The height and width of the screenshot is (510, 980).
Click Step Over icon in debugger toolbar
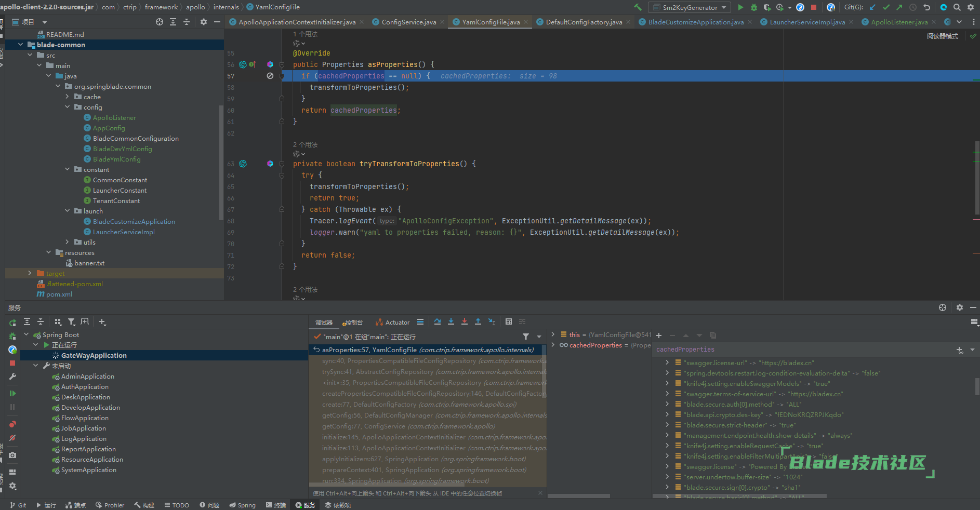(438, 322)
